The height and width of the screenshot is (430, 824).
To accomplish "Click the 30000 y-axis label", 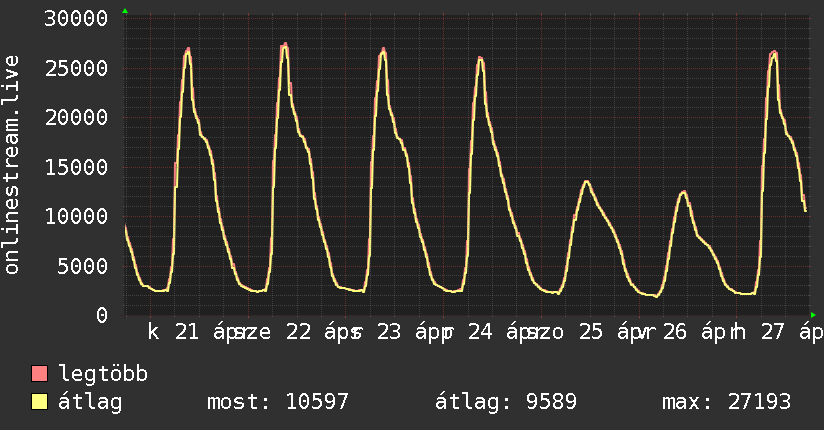I will (76, 19).
